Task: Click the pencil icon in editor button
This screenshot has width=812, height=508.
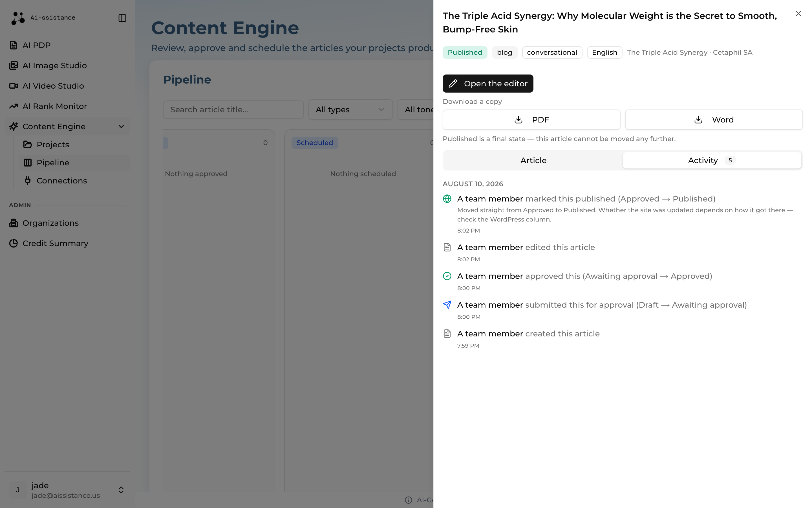Action: [x=453, y=84]
